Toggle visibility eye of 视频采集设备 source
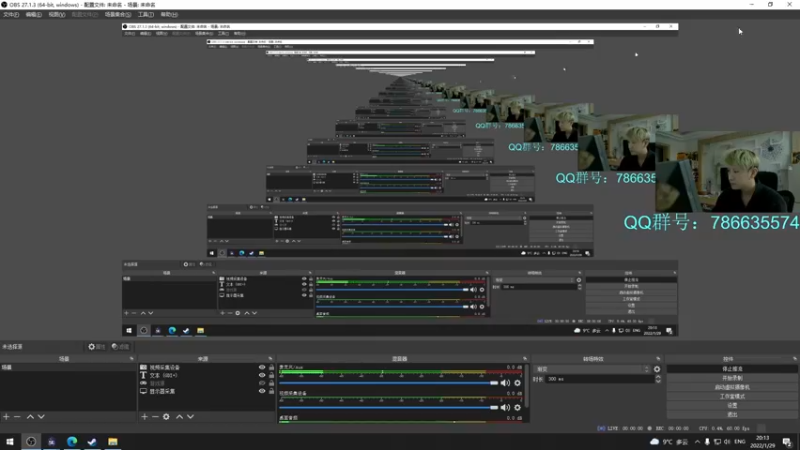Screen dimensions: 800x450 (x=262, y=367)
